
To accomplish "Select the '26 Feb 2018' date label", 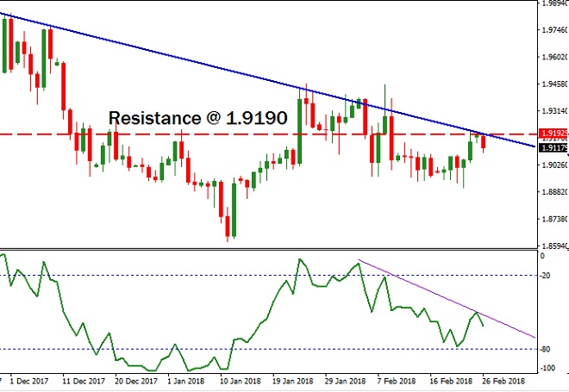I will tap(503, 382).
